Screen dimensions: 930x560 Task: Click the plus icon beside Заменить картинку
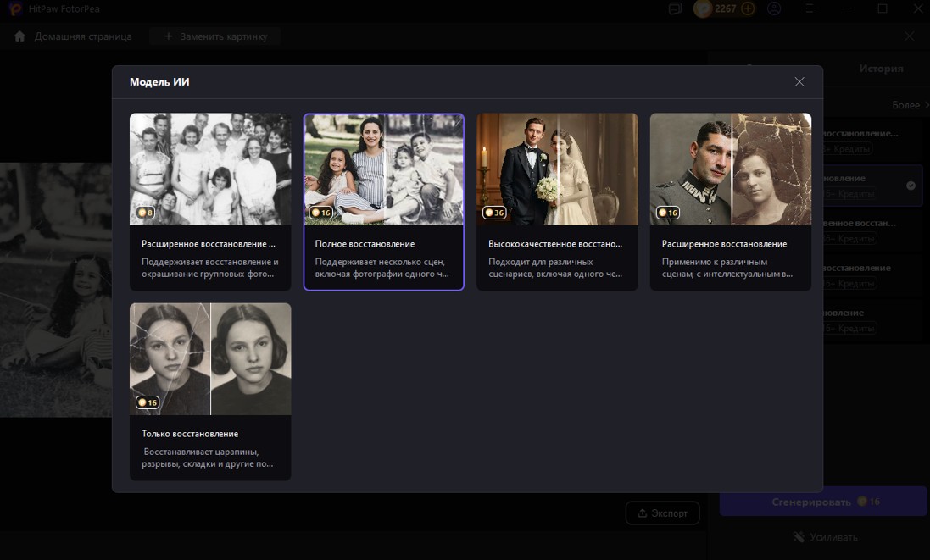coord(169,36)
